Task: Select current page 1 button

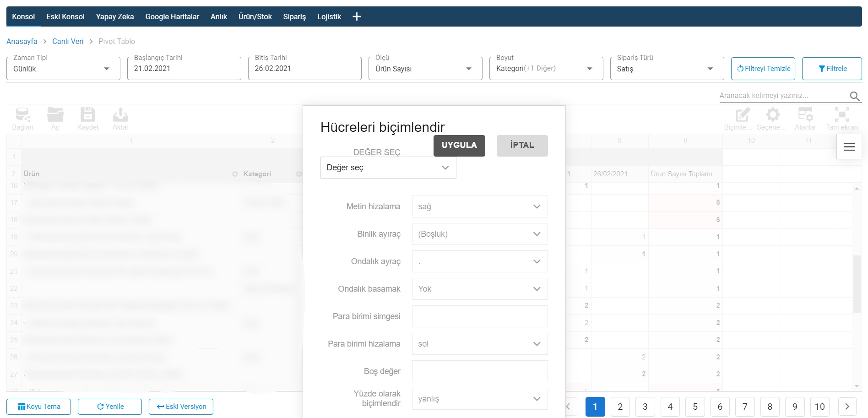Action: (595, 407)
